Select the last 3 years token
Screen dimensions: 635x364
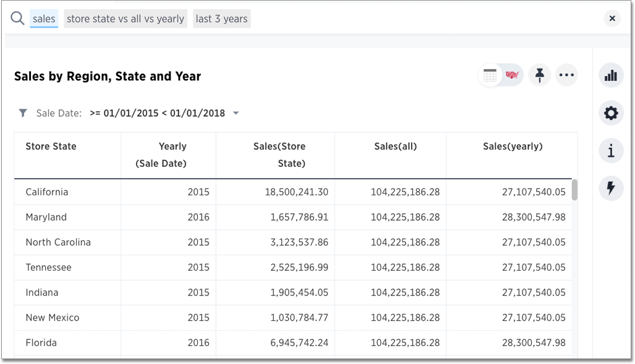221,18
